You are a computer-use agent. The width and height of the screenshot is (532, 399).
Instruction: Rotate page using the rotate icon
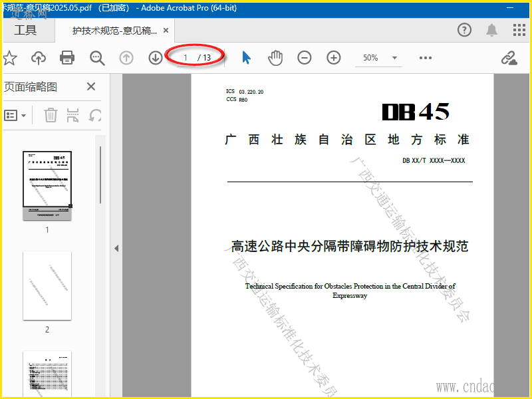(x=95, y=115)
